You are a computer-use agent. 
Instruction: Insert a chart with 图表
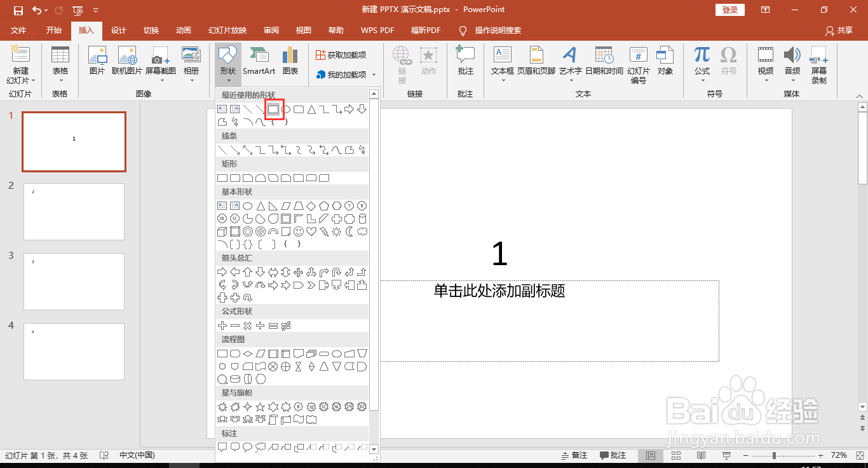(290, 61)
